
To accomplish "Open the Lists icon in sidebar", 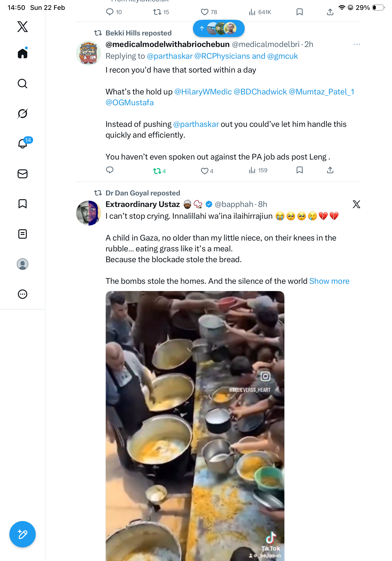I will 23,234.
